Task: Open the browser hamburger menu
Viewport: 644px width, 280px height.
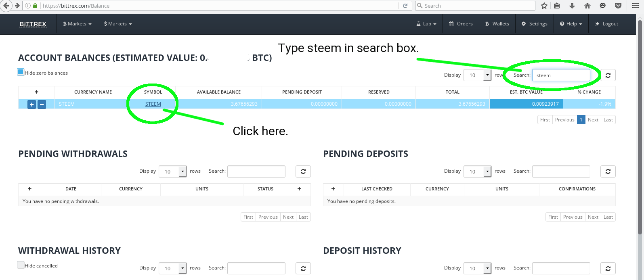Action: [636, 6]
